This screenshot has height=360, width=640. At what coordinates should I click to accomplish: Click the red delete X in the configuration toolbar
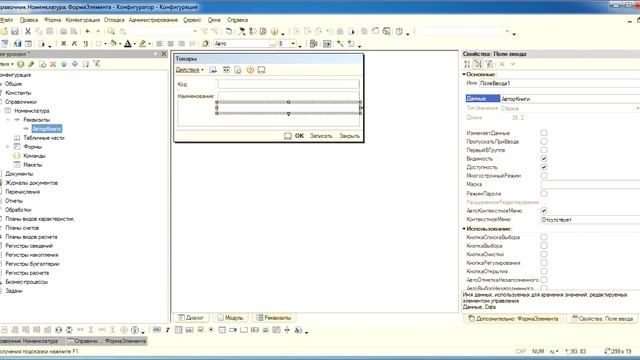(x=53, y=64)
